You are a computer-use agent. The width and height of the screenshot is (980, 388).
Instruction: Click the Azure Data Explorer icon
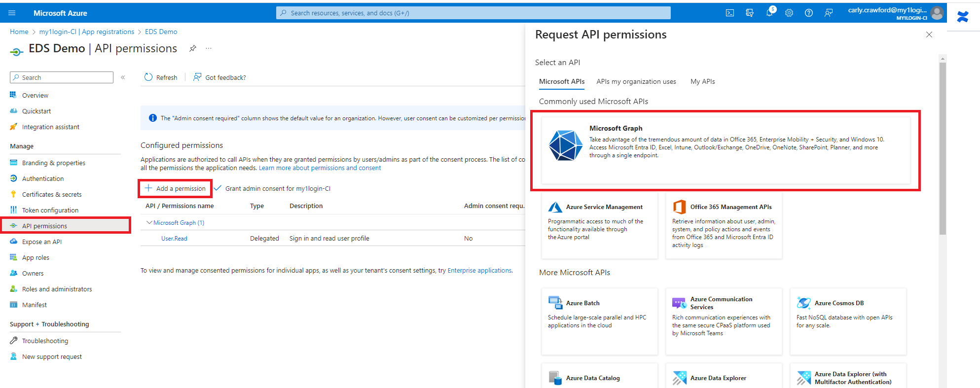click(x=680, y=378)
